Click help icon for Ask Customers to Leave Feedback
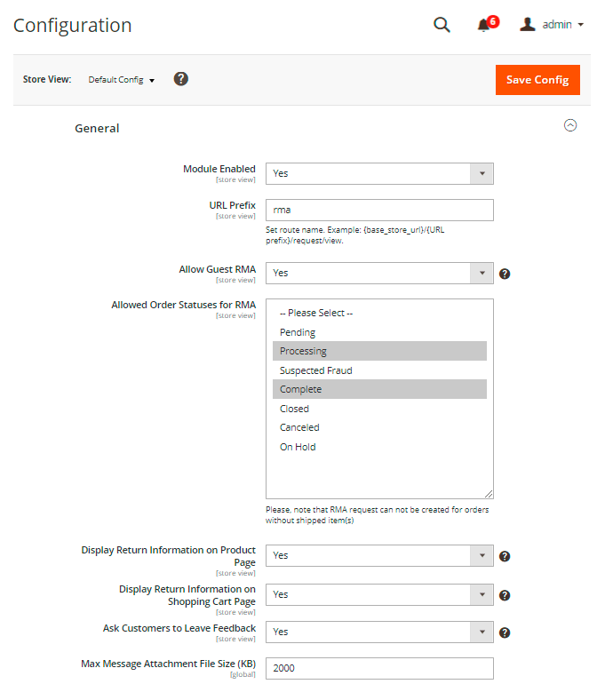Viewport: 597px width, 700px height. [505, 632]
